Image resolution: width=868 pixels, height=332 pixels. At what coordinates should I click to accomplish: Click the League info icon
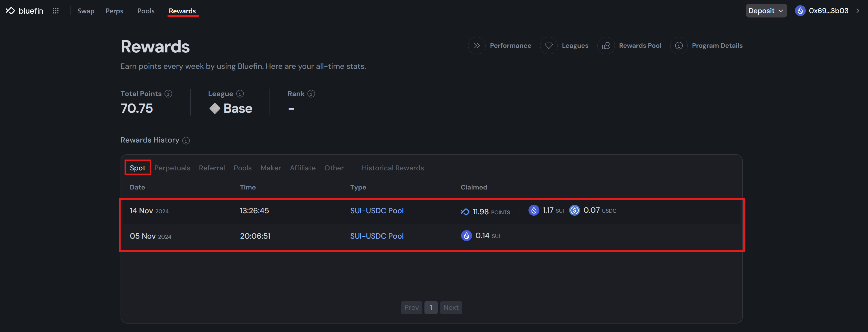[x=240, y=94]
